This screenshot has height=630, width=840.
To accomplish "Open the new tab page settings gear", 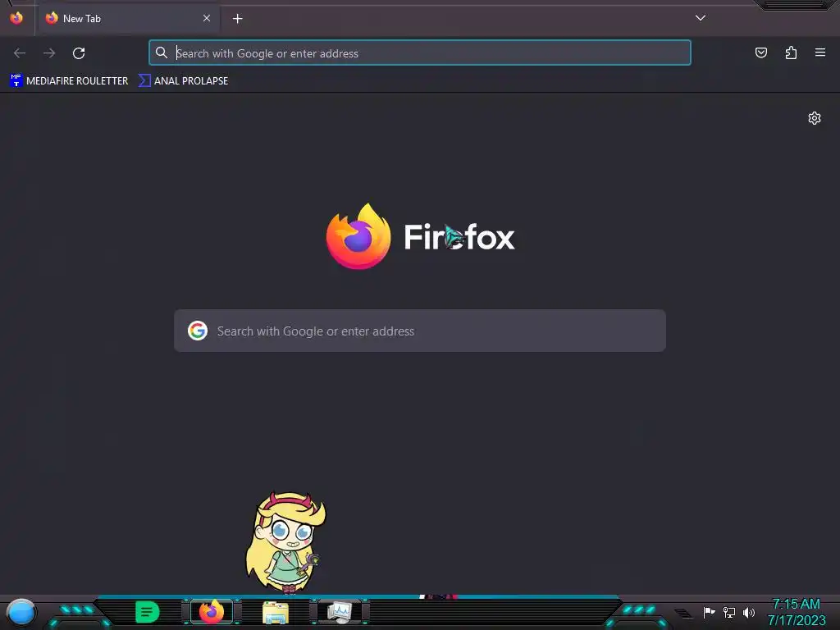I will click(x=815, y=118).
